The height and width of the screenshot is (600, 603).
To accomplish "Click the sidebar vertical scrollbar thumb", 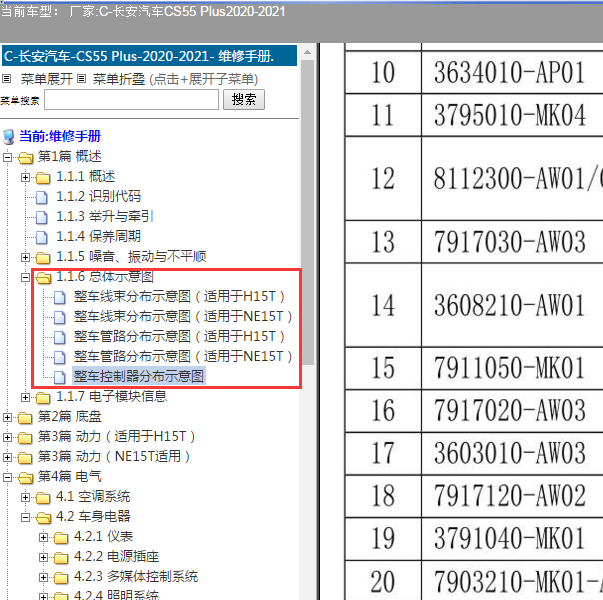I will pos(308,212).
